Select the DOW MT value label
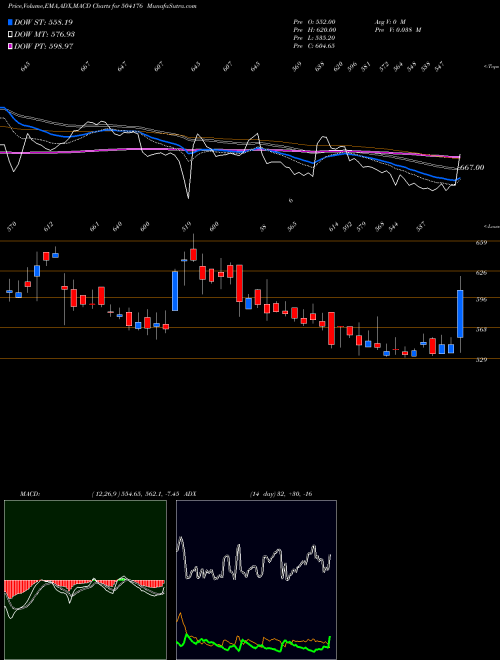The width and height of the screenshot is (500, 660). [x=44, y=34]
